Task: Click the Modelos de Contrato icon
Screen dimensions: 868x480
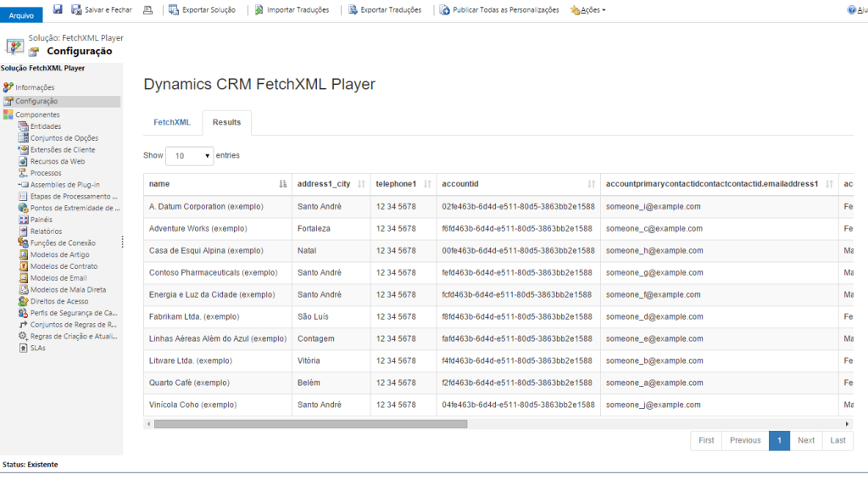Action: [x=23, y=265]
